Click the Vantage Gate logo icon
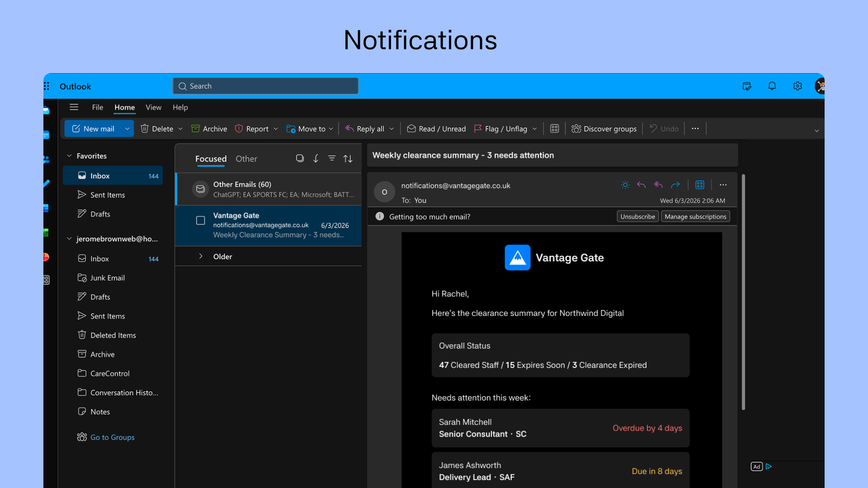Viewport: 868px width, 488px height. (x=518, y=258)
